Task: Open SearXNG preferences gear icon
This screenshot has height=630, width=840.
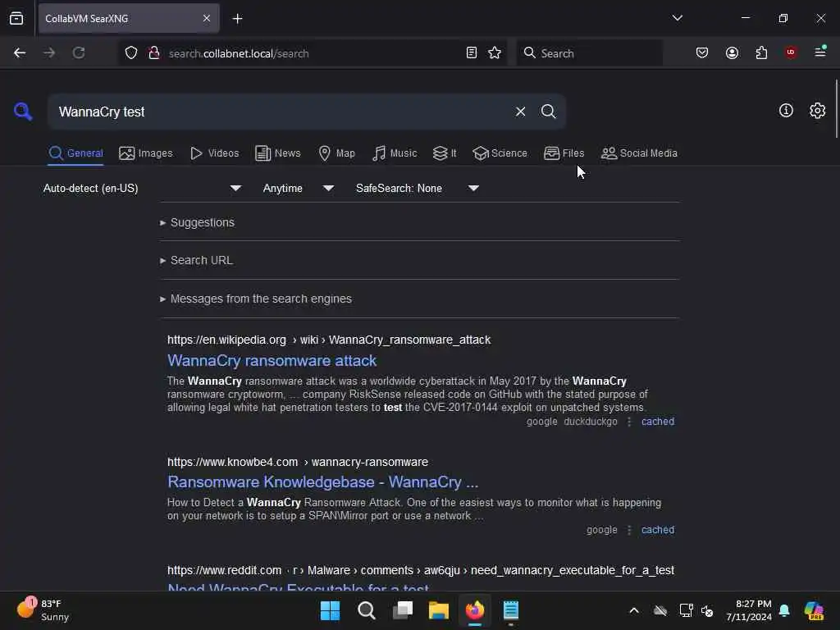Action: 817,111
